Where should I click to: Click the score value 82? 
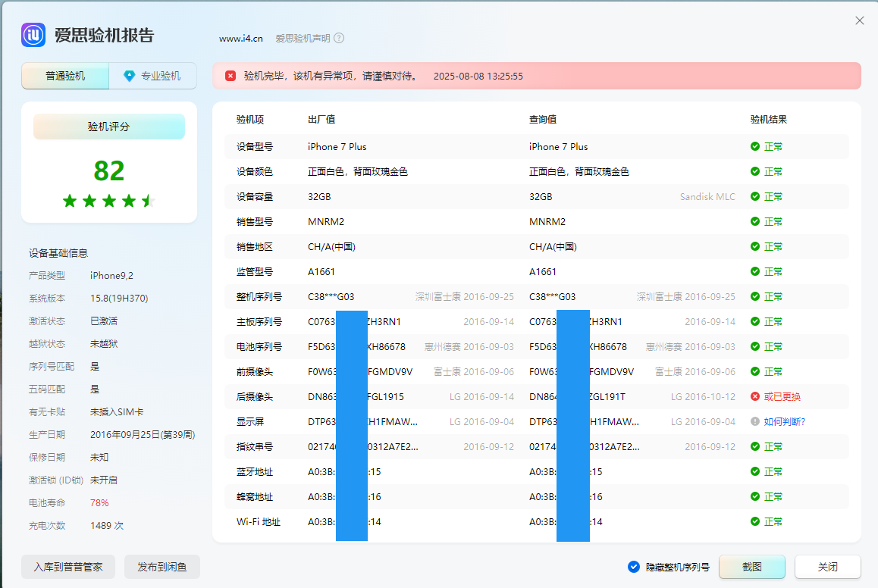click(x=109, y=170)
